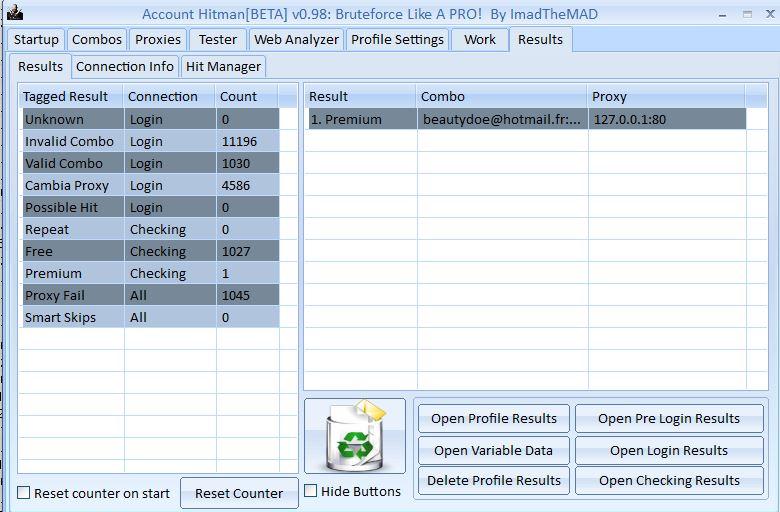Click the application icon in the title bar
The height and width of the screenshot is (512, 780).
(14, 13)
